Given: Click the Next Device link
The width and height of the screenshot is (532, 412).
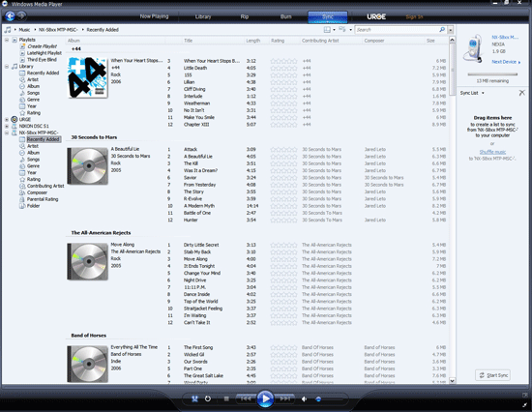Looking at the screenshot, I should point(506,62).
